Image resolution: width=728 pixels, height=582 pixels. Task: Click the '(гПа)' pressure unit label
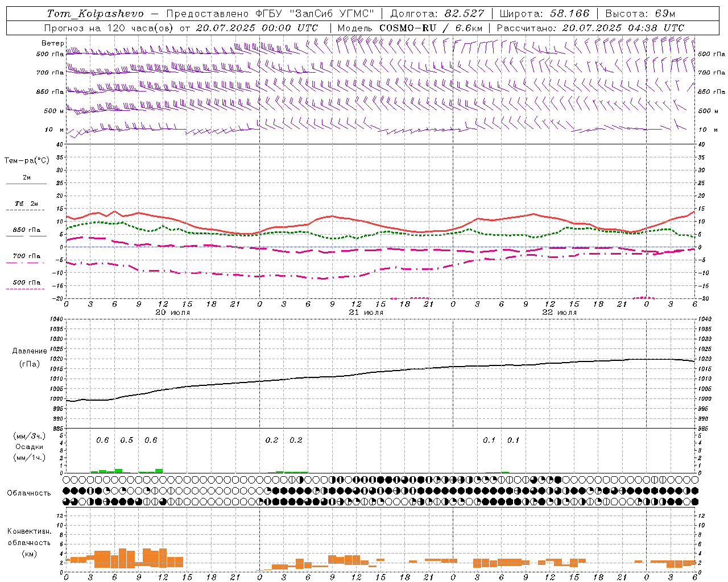point(30,364)
